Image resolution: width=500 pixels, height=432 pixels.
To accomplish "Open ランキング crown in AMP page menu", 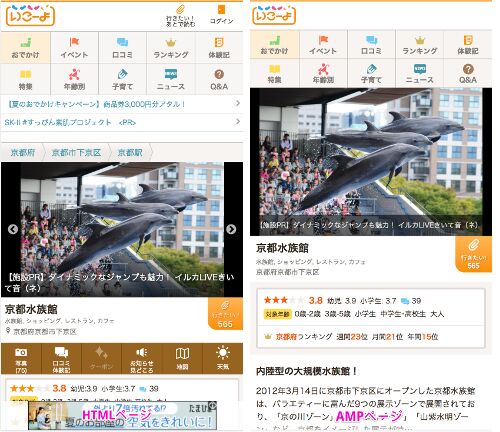I will point(420,44).
